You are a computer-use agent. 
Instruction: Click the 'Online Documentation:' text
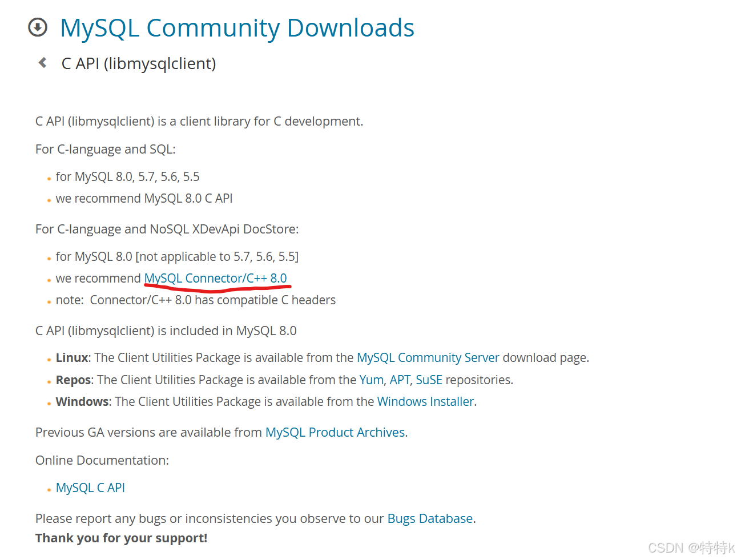pos(102,460)
